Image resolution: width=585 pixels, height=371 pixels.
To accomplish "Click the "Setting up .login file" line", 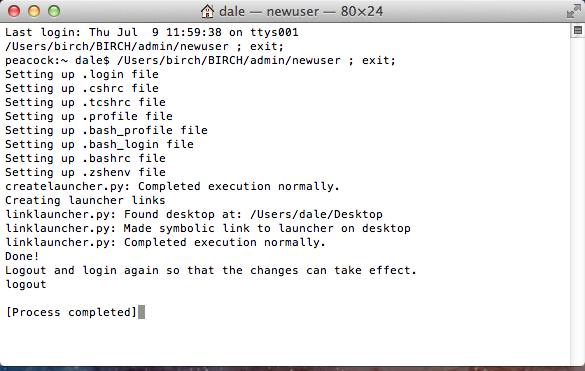I will (x=82, y=74).
